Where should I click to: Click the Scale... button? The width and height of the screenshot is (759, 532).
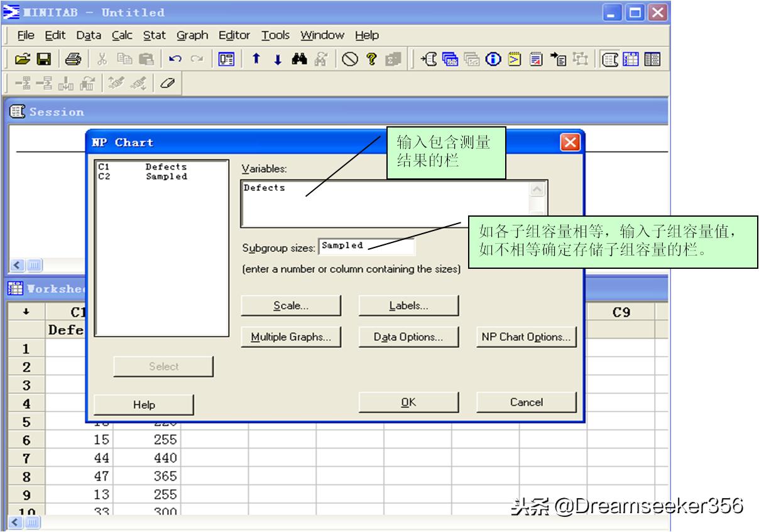(291, 306)
